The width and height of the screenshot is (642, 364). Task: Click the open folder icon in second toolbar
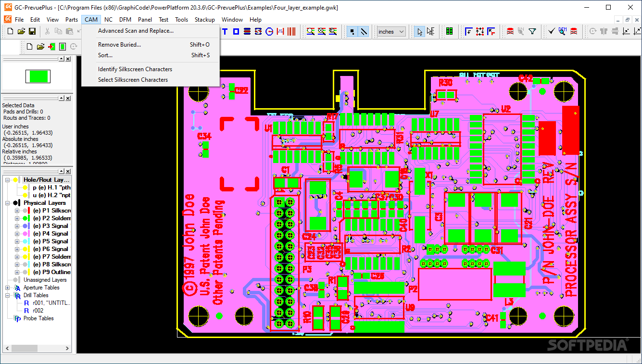click(x=40, y=47)
